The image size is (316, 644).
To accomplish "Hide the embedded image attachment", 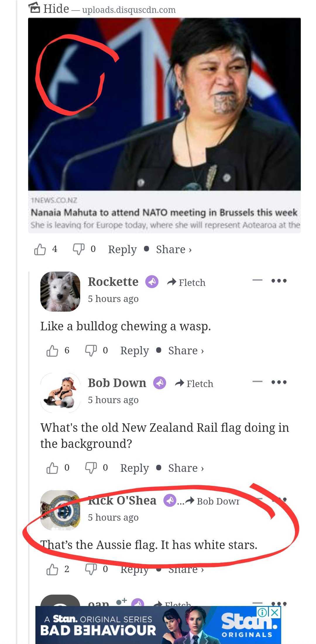I will (x=49, y=9).
